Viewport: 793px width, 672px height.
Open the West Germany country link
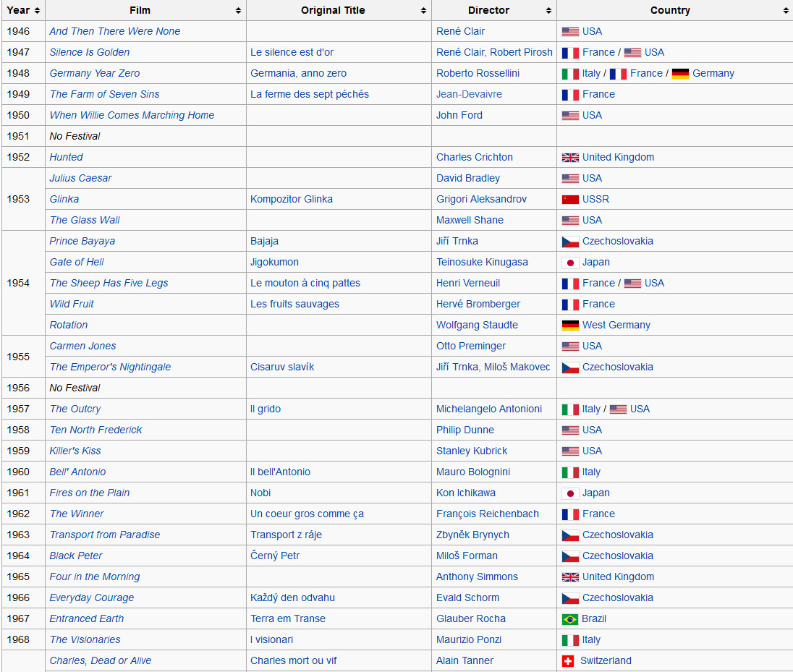coord(616,325)
